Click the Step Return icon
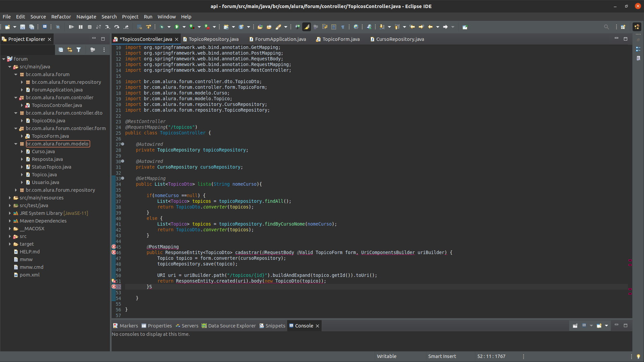This screenshot has height=362, width=644. click(x=126, y=27)
